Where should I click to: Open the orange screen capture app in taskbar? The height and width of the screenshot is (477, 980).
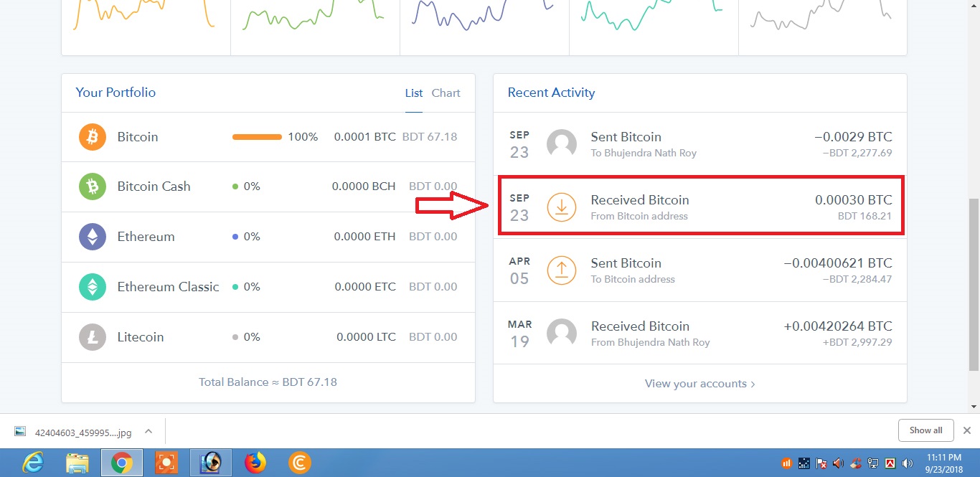click(x=166, y=463)
